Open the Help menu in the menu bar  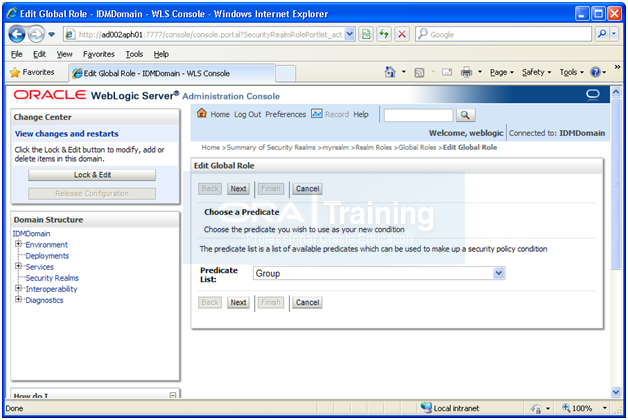161,54
